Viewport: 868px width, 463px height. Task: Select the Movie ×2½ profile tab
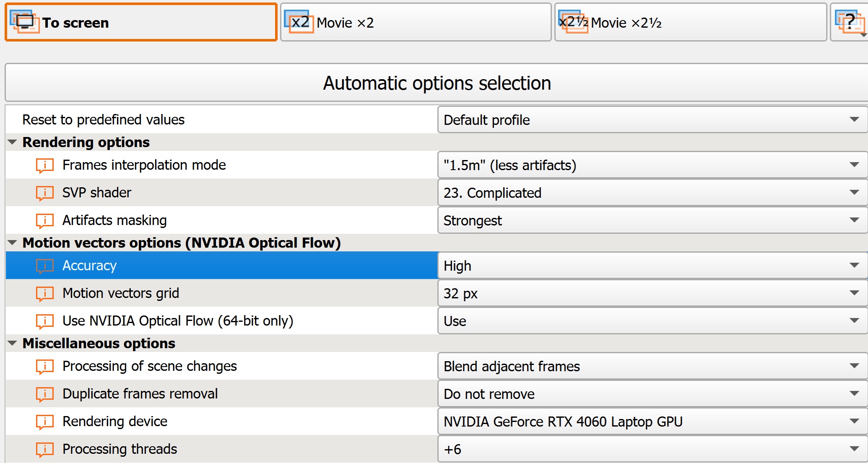coord(690,23)
